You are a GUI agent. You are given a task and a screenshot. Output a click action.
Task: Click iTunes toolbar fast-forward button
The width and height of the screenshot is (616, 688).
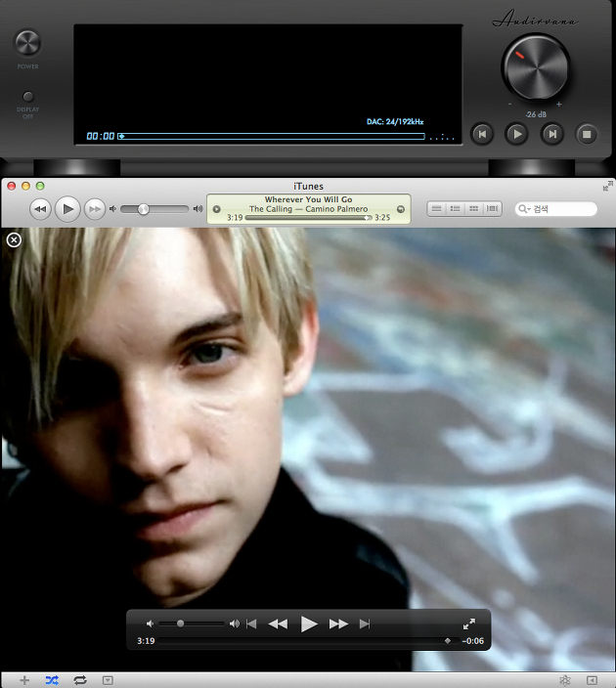(x=95, y=209)
